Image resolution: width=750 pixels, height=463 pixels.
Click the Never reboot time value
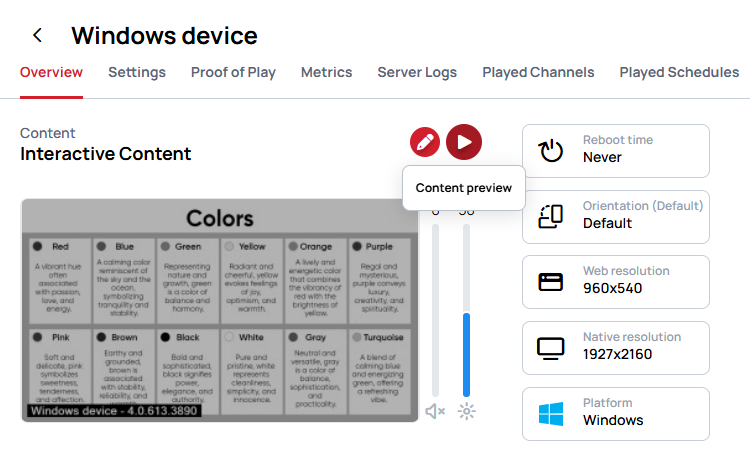point(602,157)
